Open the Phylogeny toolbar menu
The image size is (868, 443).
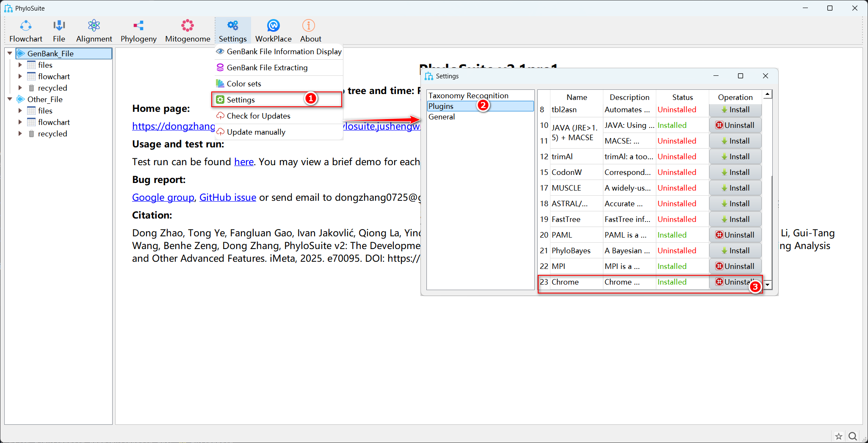click(x=138, y=31)
